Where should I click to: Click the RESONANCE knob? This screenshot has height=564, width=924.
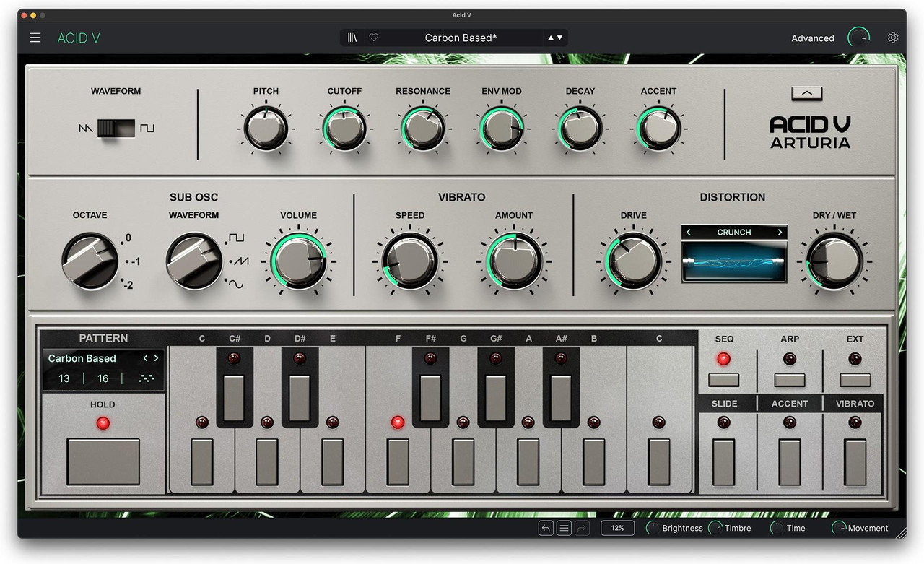pos(423,129)
